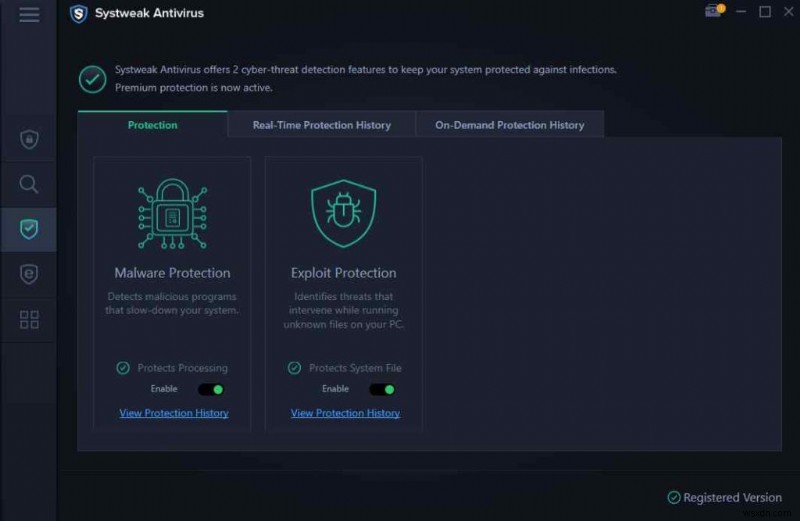The height and width of the screenshot is (521, 800).
Task: Open the shield with padlock sidebar section
Action: pos(29,140)
